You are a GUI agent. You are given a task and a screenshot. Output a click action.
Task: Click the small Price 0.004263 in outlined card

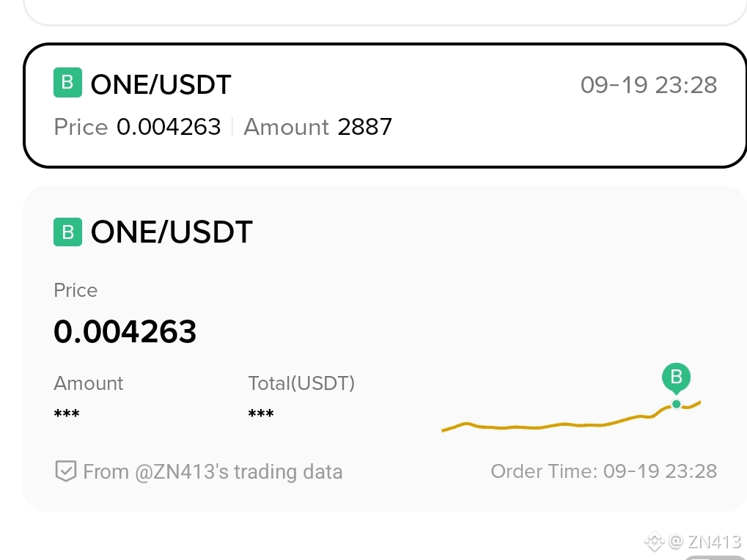tap(137, 127)
